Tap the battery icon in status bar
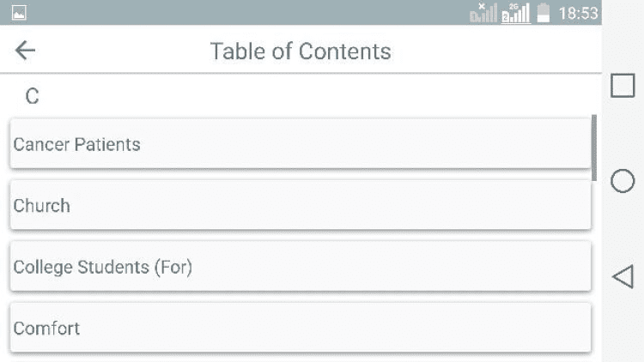 pyautogui.click(x=543, y=13)
